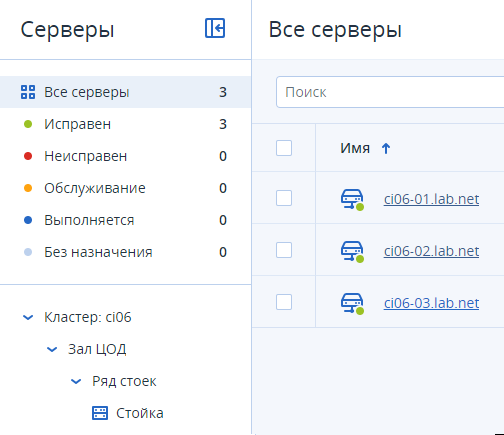Click server icon for ci06-03.lab.net
Image resolution: width=504 pixels, height=435 pixels.
tap(352, 303)
